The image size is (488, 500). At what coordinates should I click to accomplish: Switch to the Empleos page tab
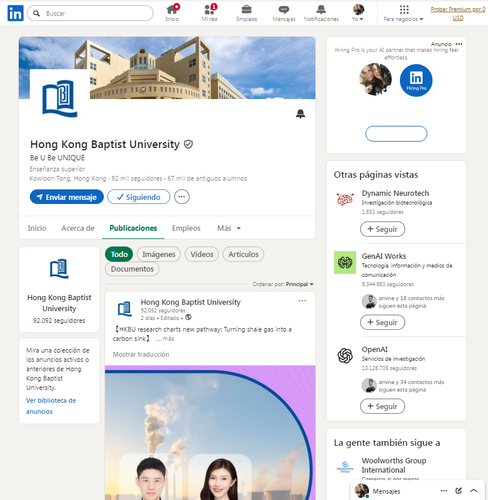[186, 228]
